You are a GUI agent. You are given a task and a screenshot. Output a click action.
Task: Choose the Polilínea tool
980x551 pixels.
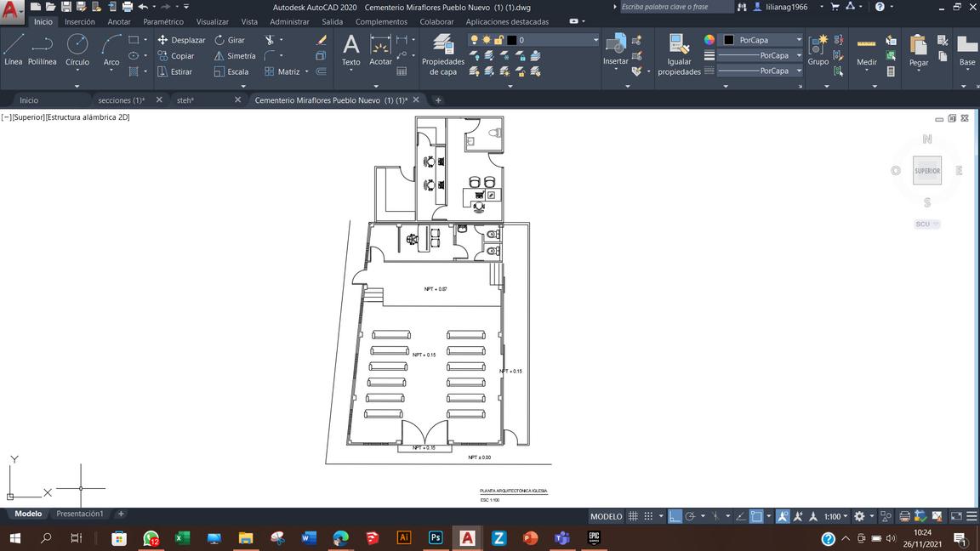[x=42, y=50]
